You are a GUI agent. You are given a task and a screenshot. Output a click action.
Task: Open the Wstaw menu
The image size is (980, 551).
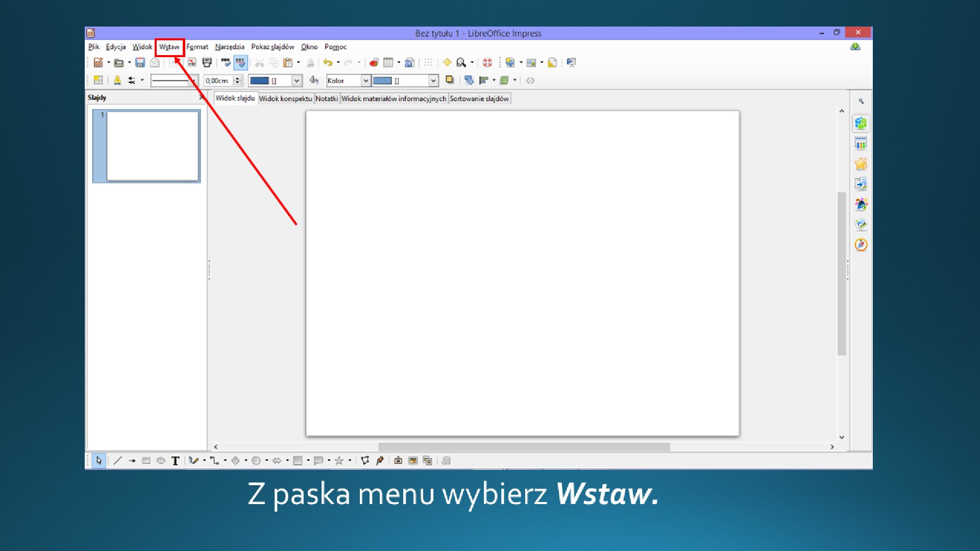pos(169,46)
